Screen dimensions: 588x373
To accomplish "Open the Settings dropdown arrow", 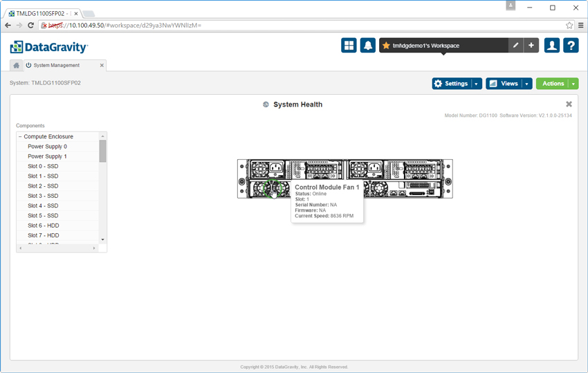I will click(x=476, y=84).
